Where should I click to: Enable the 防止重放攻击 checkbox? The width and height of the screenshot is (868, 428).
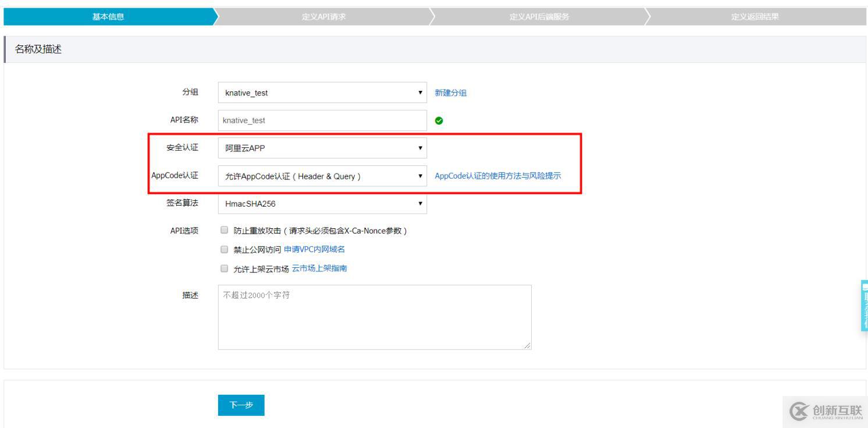[x=224, y=231]
